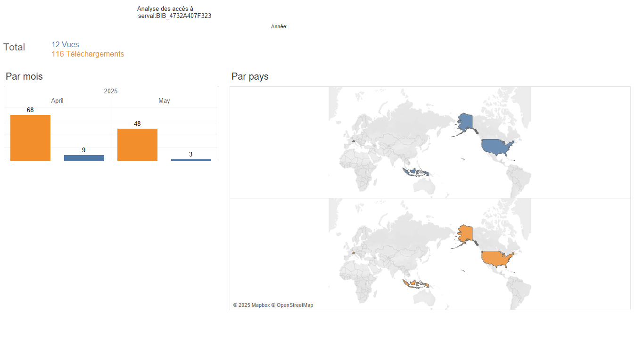
Task: Click the Par pays section title
Action: (x=250, y=76)
